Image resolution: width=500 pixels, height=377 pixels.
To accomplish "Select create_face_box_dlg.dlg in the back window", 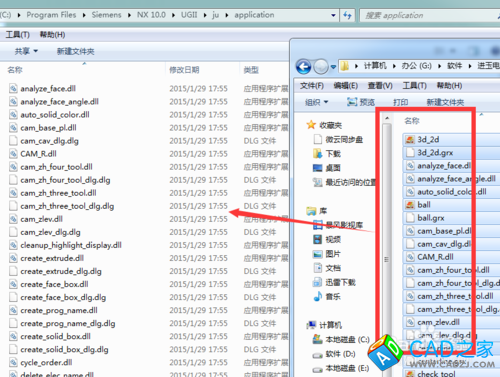I will [x=63, y=297].
